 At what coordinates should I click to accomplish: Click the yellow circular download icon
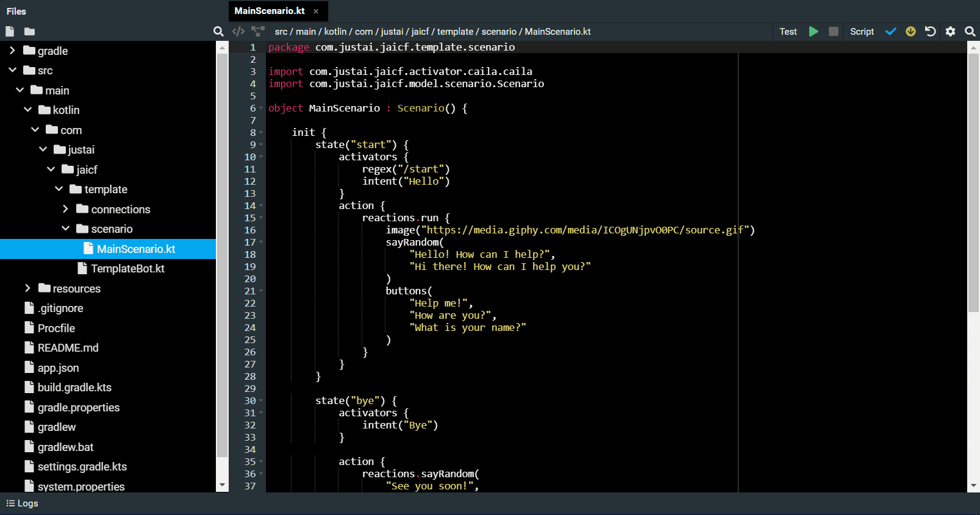pos(910,31)
